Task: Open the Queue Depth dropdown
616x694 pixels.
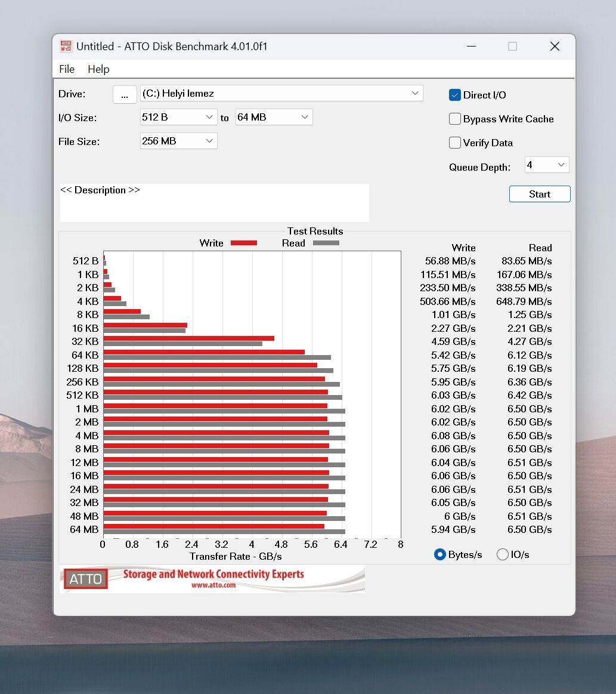Action: 547,165
